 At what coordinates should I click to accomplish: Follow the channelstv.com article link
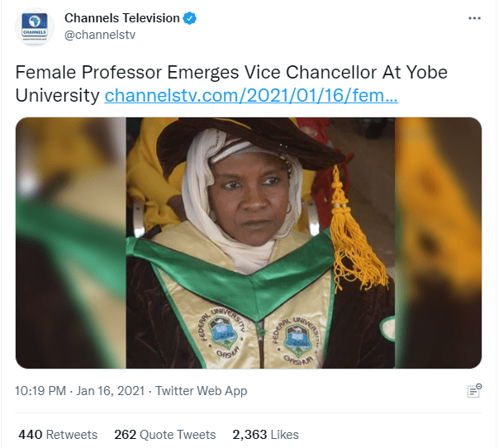coord(251,96)
